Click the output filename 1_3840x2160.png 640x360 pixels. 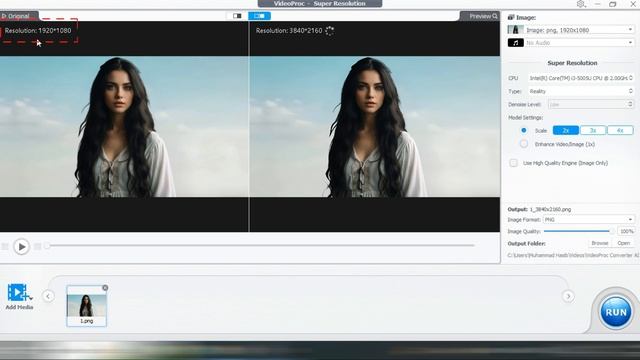click(x=550, y=209)
